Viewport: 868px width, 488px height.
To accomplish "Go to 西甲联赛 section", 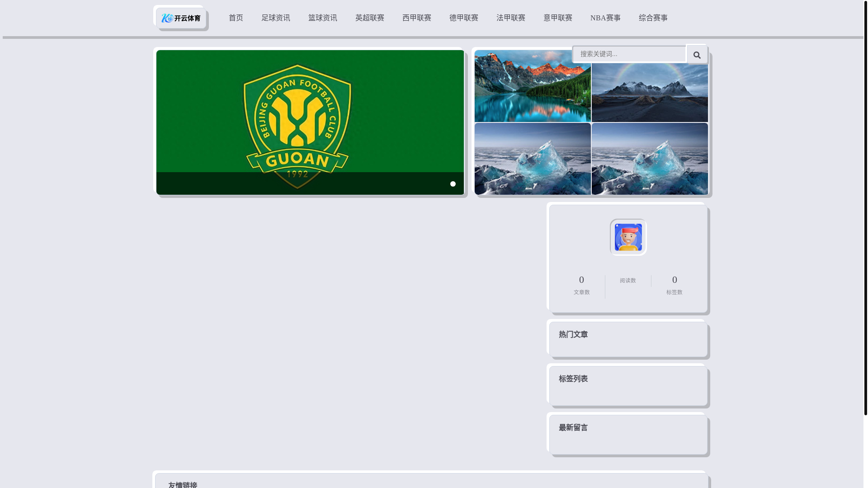I will pos(417,18).
